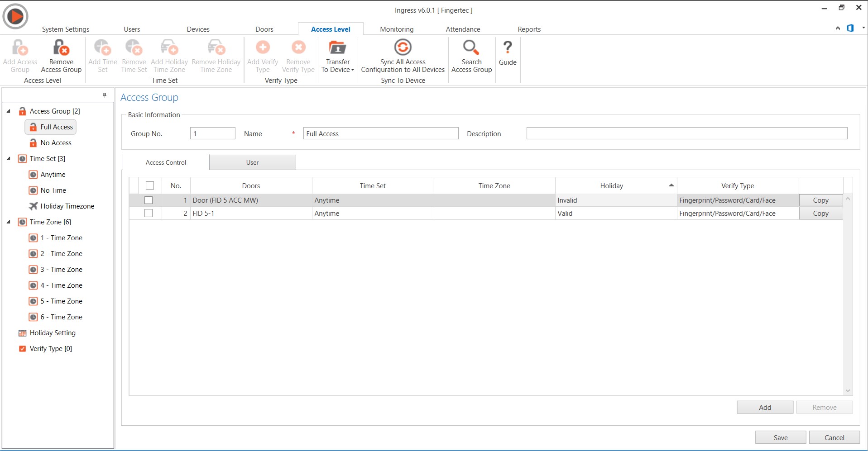868x451 pixels.
Task: Pin the left navigation panel
Action: pos(105,95)
